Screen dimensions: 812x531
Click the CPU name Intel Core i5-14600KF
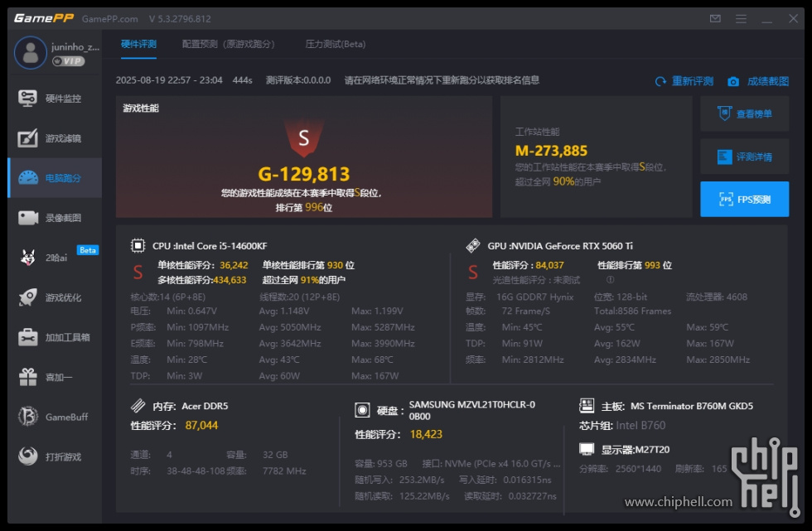[221, 246]
